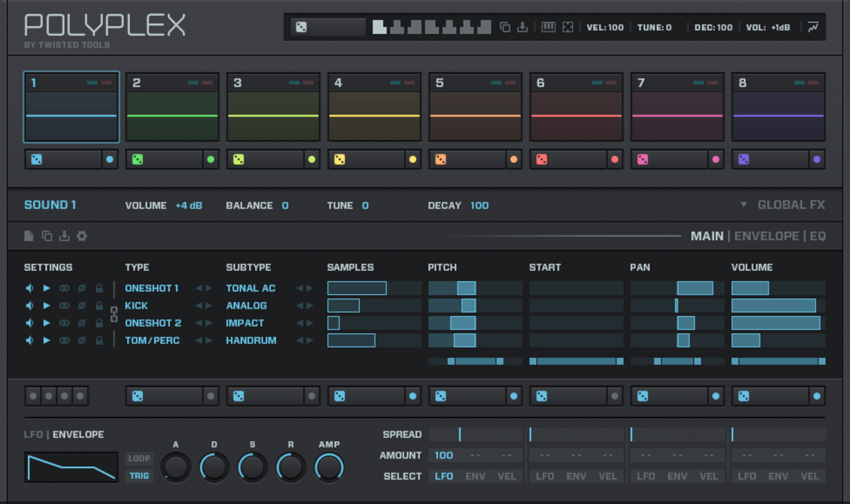Toggle the pink dot on sound slot 7
850x504 pixels.
716,159
